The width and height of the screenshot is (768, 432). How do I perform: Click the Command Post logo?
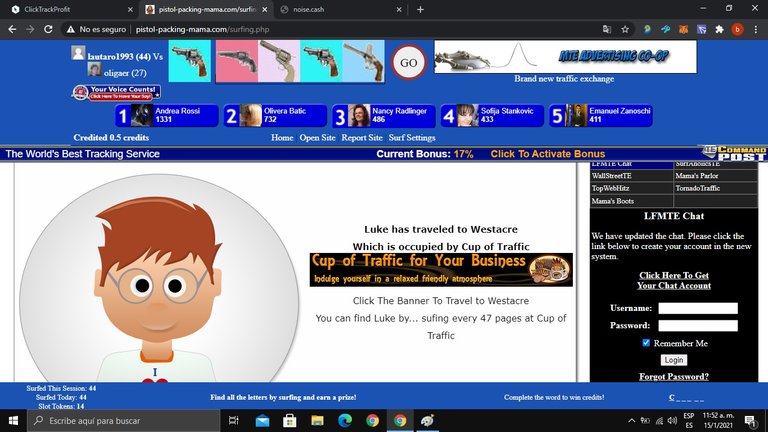click(734, 153)
